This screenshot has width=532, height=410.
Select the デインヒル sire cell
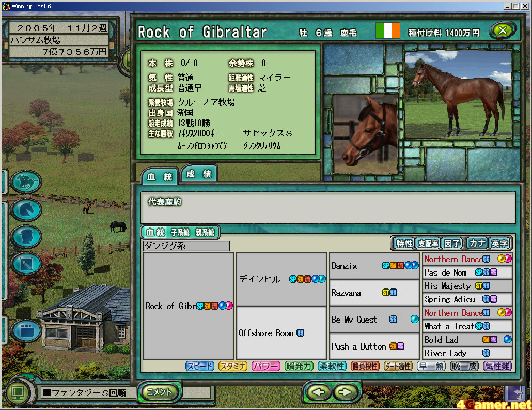point(281,279)
